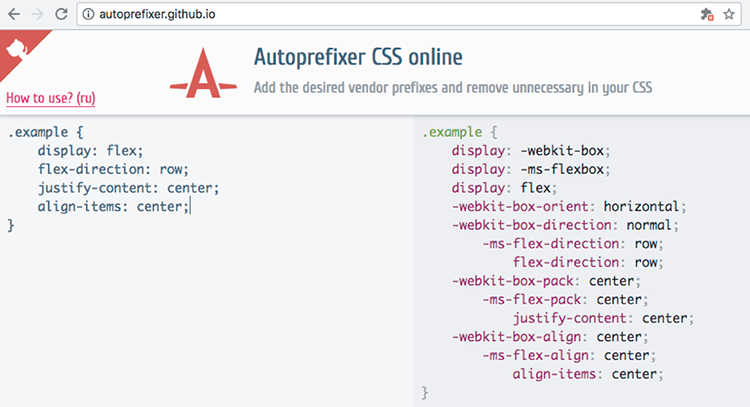This screenshot has width=750, height=407.
Task: Click "-ms-flex-pack: center;" output line
Action: pyautogui.click(x=565, y=299)
